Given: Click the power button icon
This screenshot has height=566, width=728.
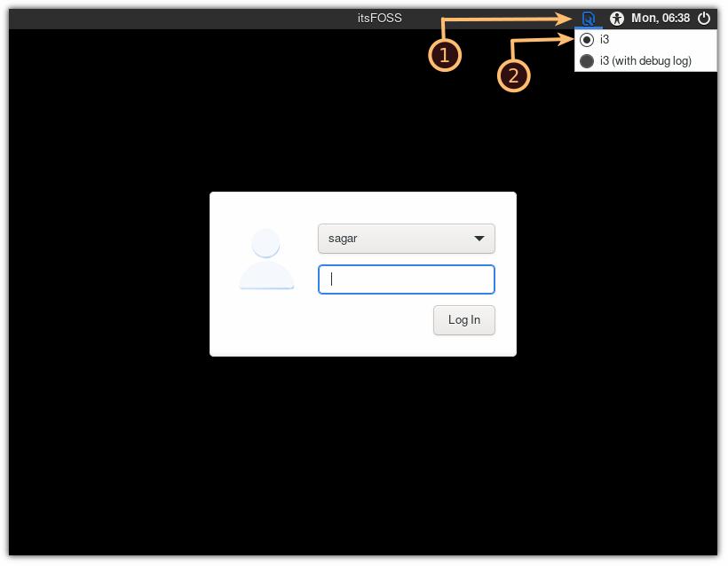Looking at the screenshot, I should tap(704, 19).
